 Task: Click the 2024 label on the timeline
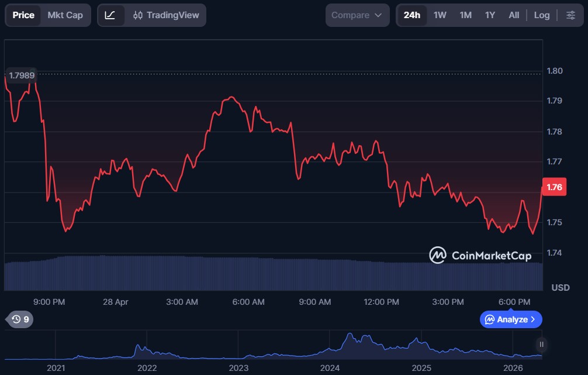click(x=330, y=367)
